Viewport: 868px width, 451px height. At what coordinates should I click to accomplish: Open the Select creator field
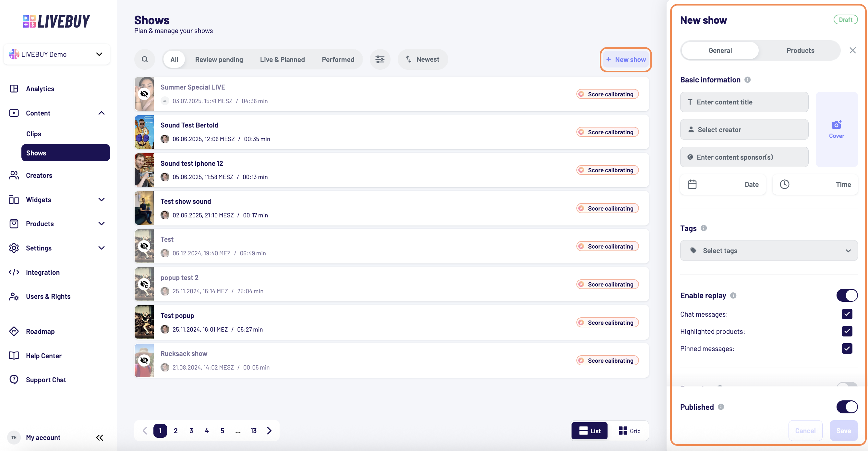pos(744,129)
